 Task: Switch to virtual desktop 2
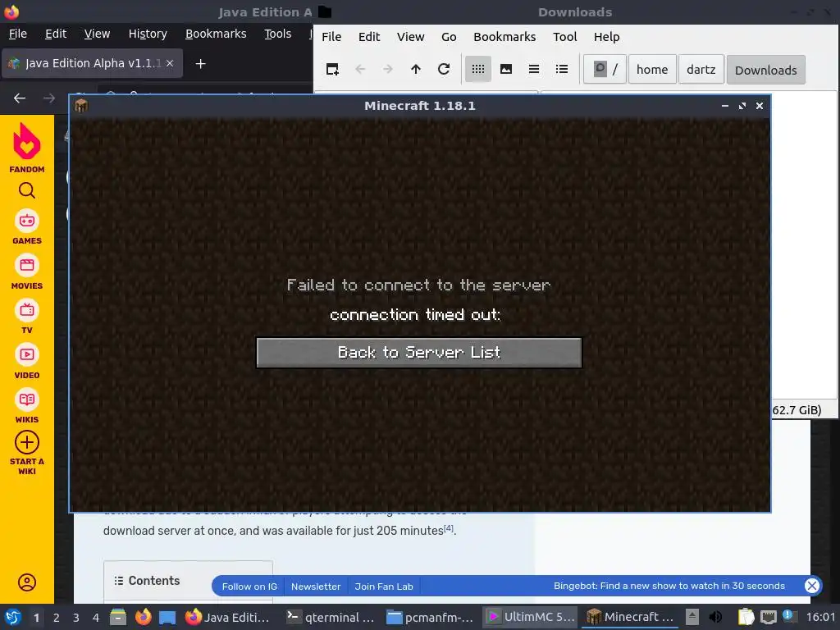pos(57,618)
